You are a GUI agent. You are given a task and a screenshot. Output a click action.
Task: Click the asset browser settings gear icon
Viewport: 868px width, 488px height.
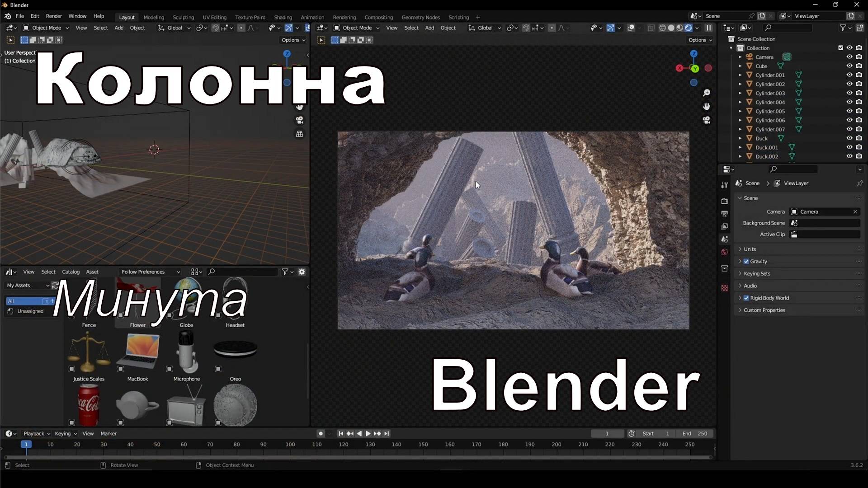302,272
